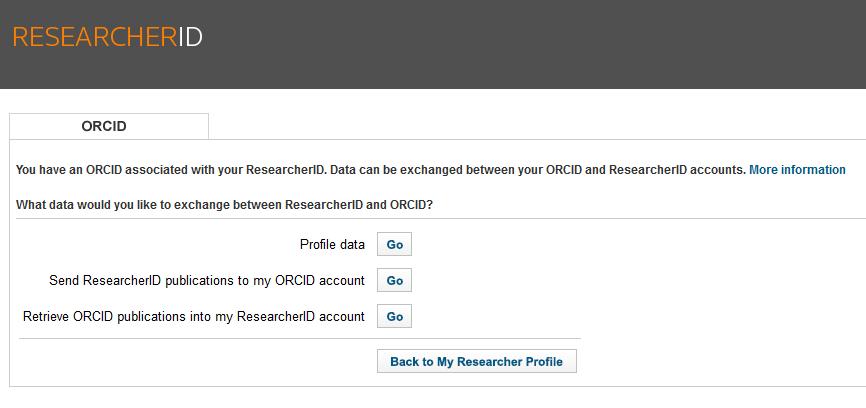Click the orange RESEARCHER part of the logo
This screenshot has width=866, height=408.
[94, 37]
